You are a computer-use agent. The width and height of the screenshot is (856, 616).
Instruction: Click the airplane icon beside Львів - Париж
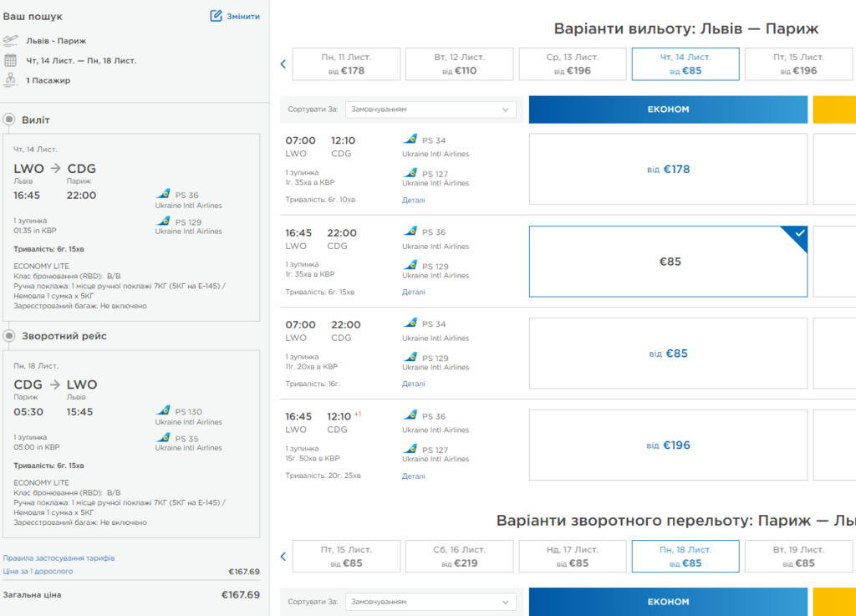[x=10, y=40]
